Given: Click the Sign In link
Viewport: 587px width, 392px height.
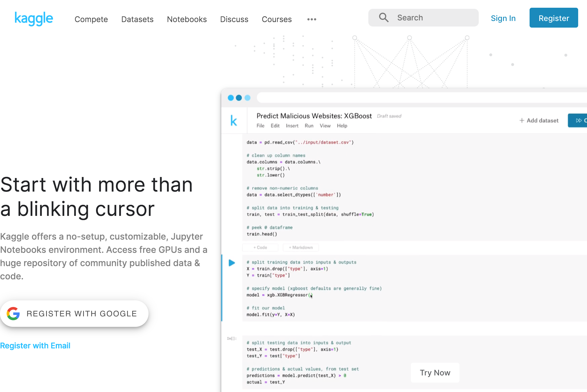Looking at the screenshot, I should (x=503, y=18).
